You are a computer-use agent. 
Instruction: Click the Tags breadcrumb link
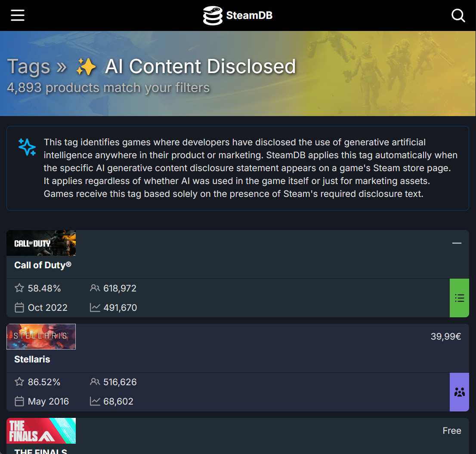pyautogui.click(x=28, y=66)
